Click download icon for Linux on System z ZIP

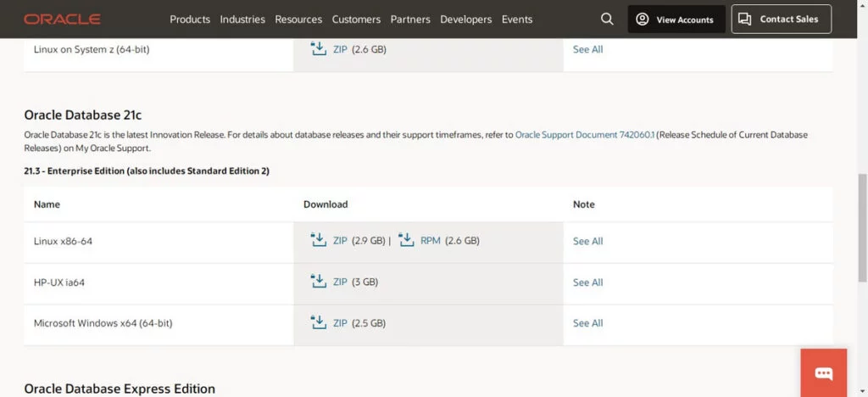pos(319,48)
